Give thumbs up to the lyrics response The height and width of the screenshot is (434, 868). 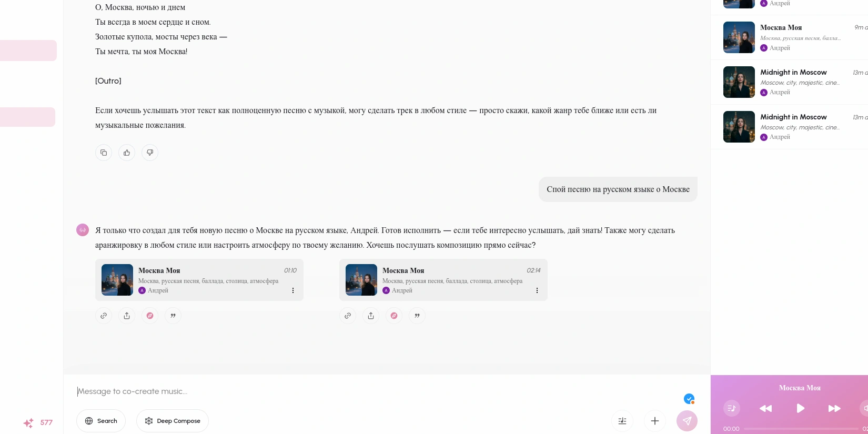pyautogui.click(x=127, y=153)
